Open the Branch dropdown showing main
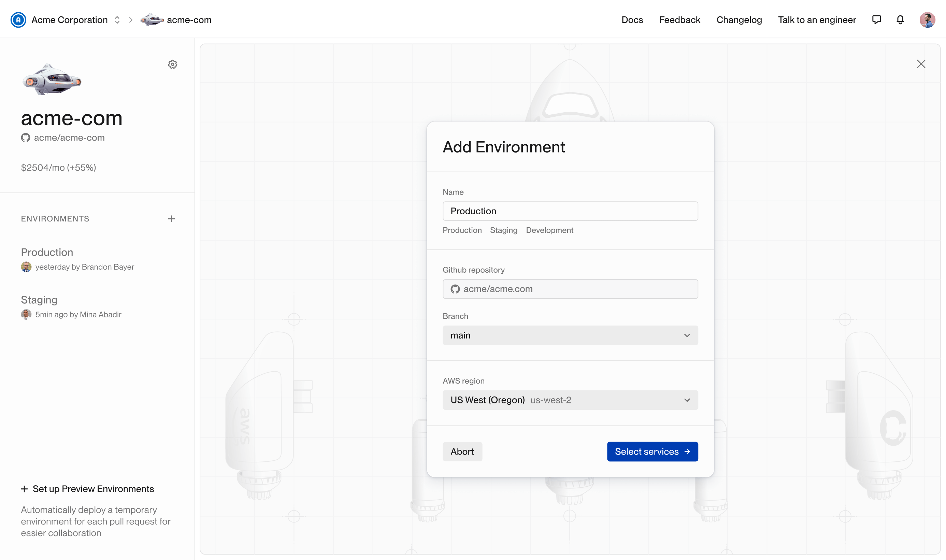Image resolution: width=946 pixels, height=560 pixels. (570, 335)
